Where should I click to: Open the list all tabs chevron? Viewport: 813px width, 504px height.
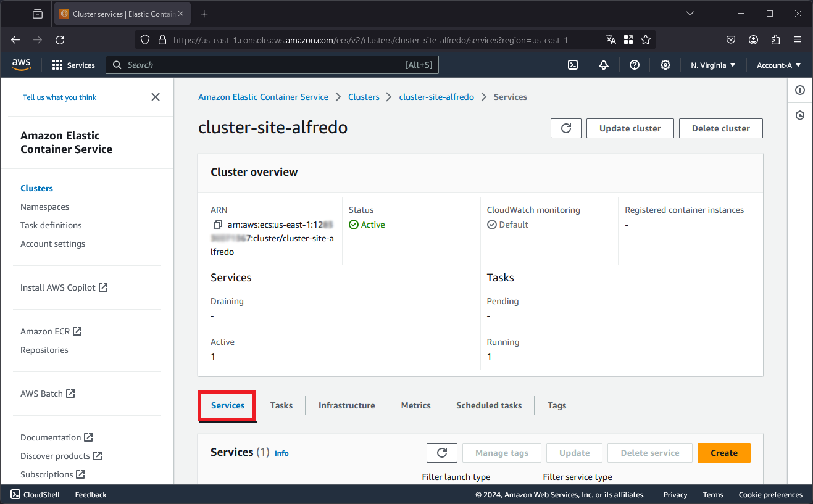pos(690,14)
